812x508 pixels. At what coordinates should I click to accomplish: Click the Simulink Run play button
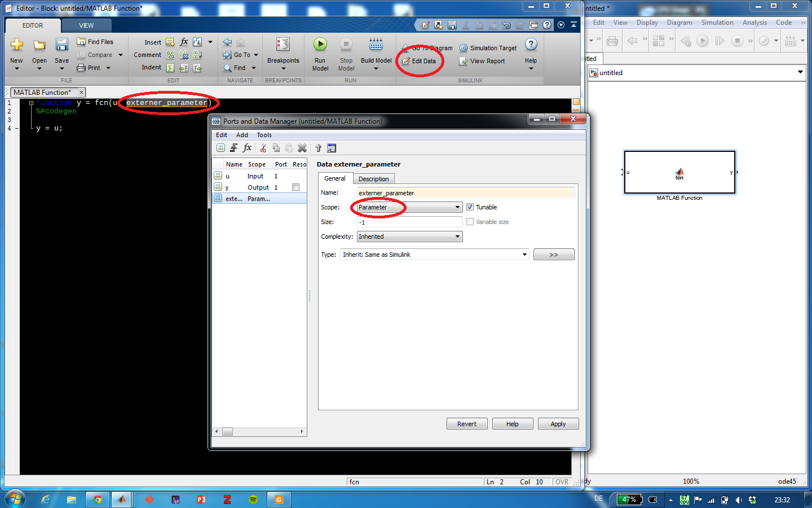(703, 41)
